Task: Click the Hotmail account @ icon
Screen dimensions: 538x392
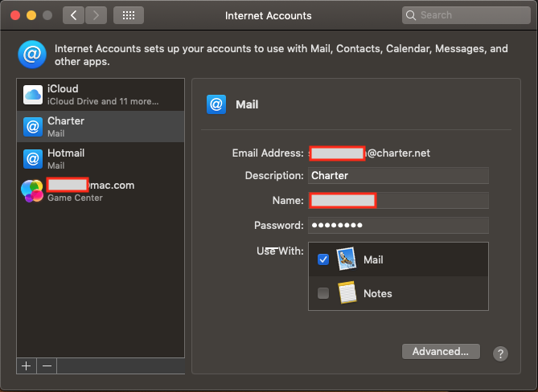Action: [33, 159]
